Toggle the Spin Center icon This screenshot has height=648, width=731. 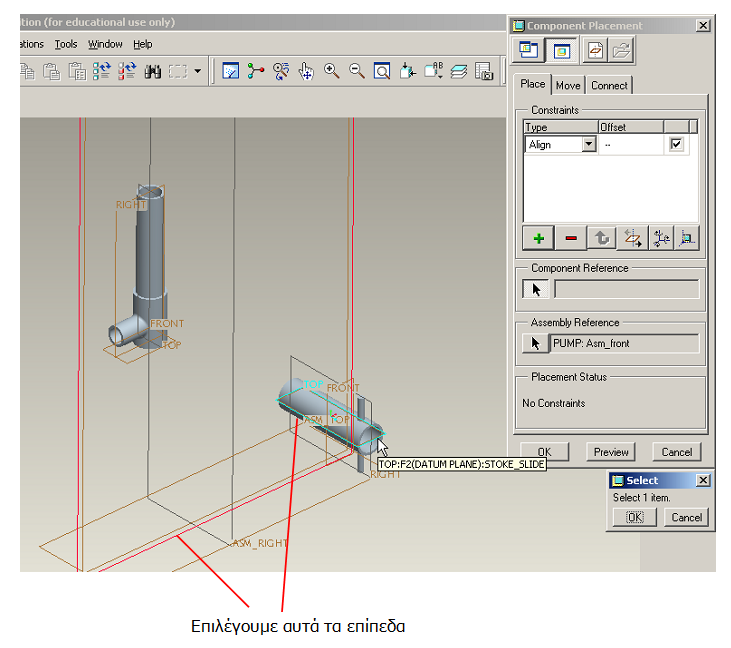click(255, 71)
